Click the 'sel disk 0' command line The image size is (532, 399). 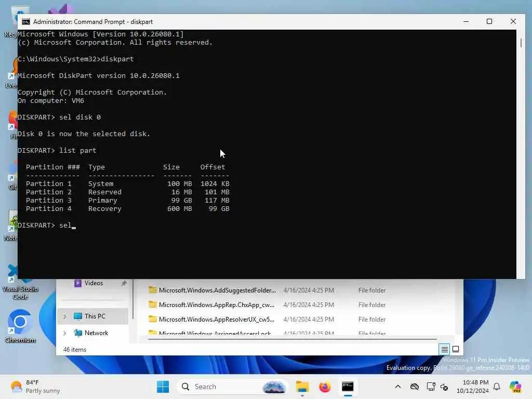tap(59, 117)
